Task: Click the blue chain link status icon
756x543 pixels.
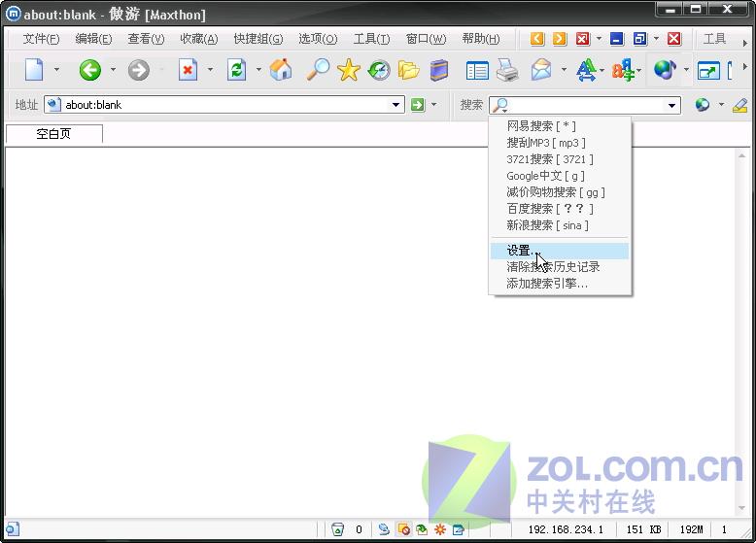Action: [x=384, y=529]
